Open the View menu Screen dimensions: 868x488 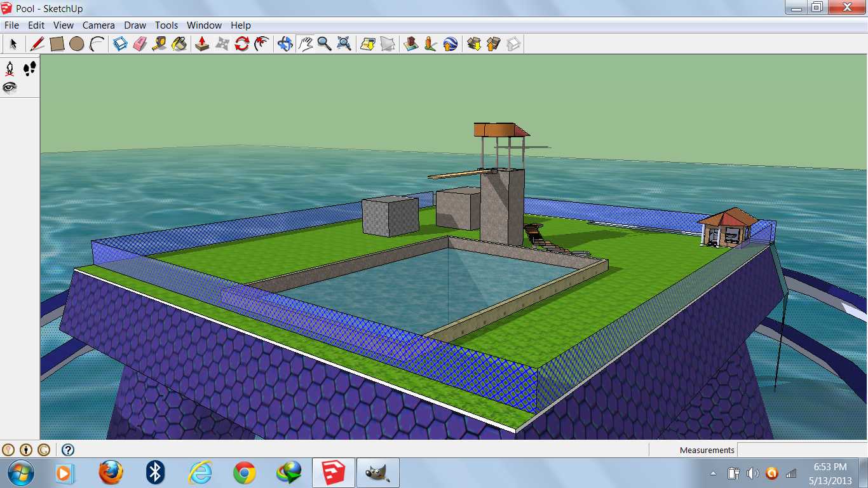coord(64,25)
